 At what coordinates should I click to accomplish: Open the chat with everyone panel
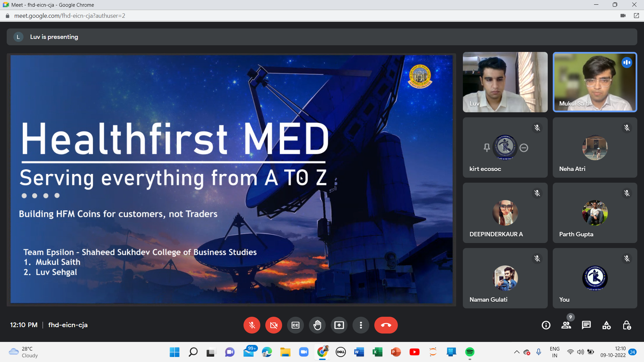(x=586, y=325)
